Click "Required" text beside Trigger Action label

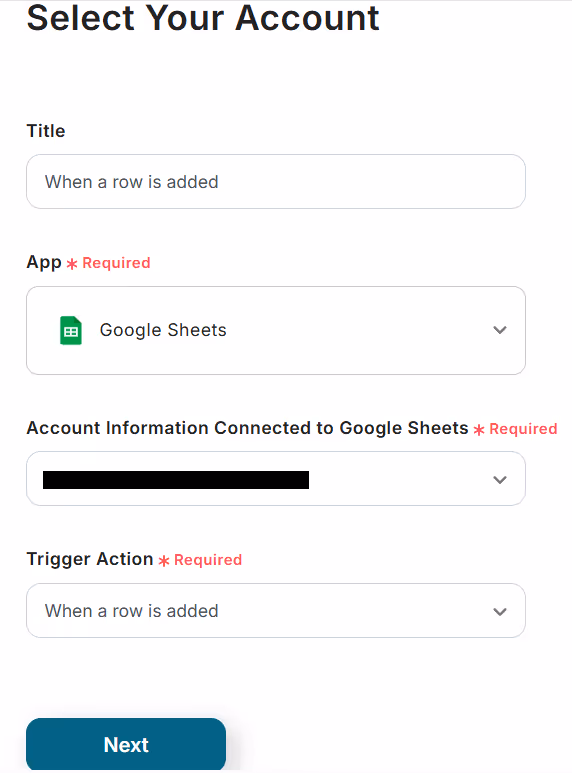pos(208,560)
